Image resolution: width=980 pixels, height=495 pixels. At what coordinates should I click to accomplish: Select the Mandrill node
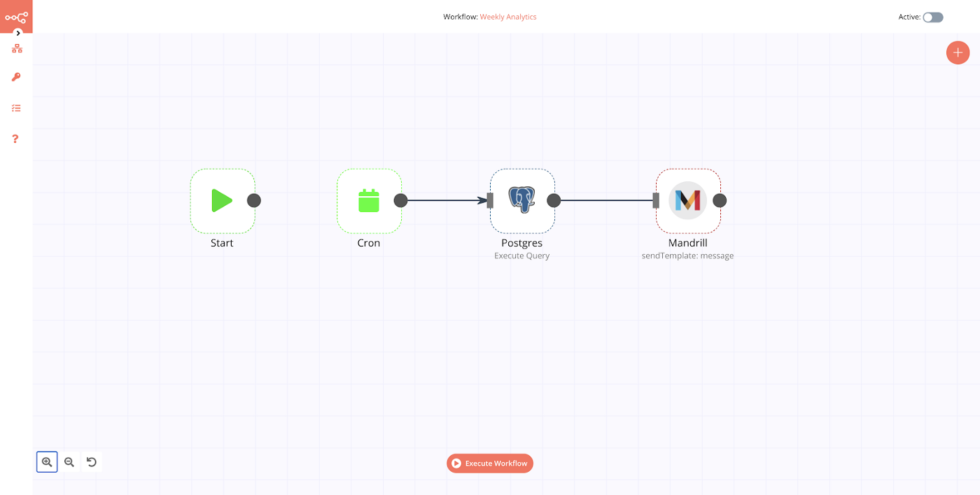[x=688, y=201]
